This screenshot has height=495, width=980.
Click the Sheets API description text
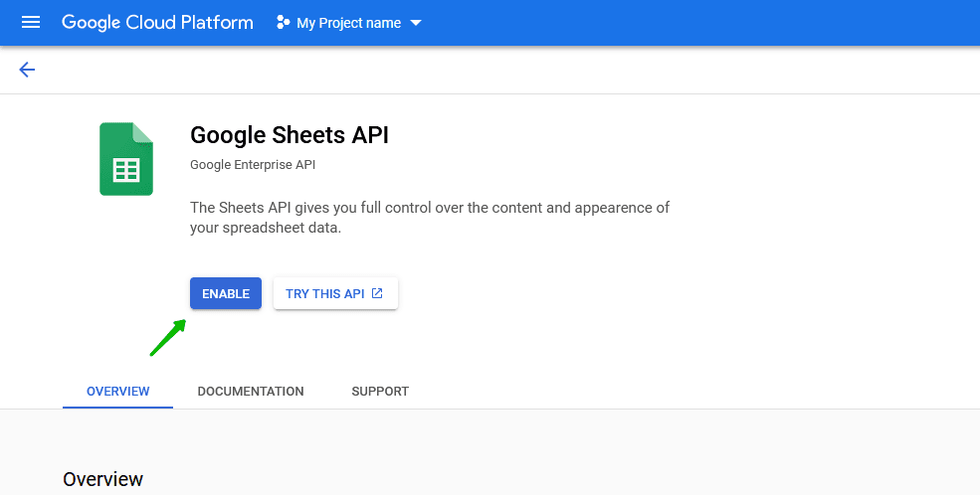tap(429, 218)
